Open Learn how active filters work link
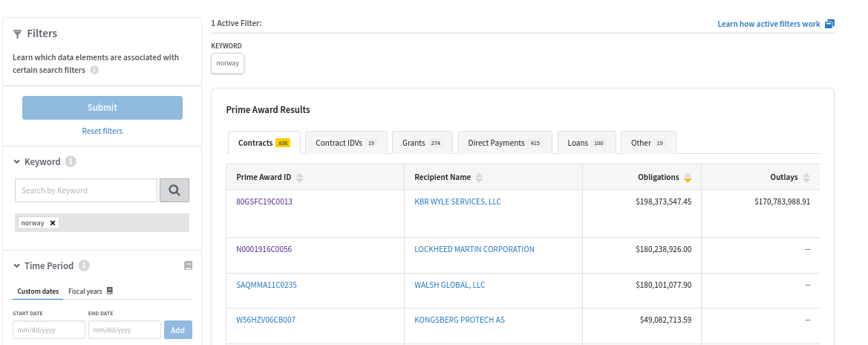The image size is (868, 345). click(x=769, y=24)
